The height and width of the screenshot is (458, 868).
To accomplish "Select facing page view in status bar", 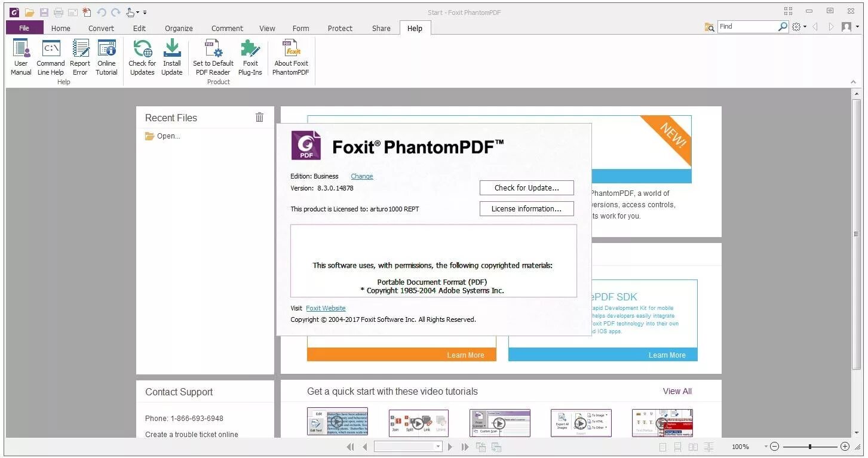I will coord(694,447).
